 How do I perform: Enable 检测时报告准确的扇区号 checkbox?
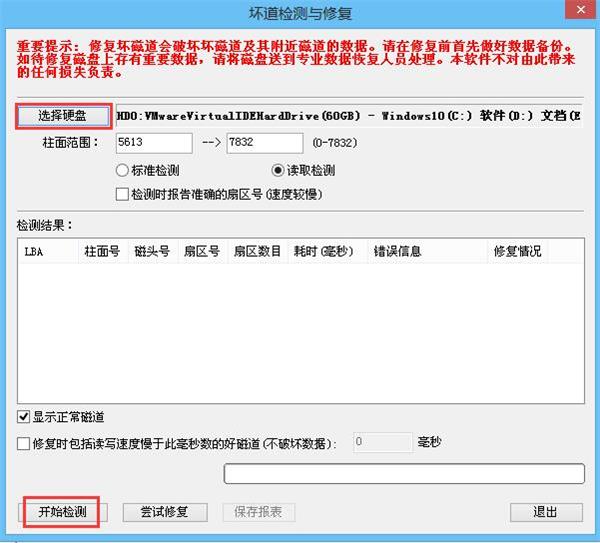tap(219, 194)
